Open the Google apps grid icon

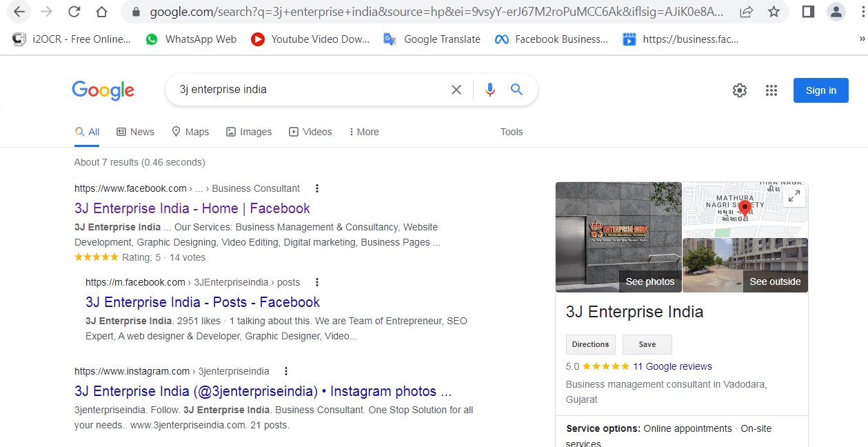(771, 90)
